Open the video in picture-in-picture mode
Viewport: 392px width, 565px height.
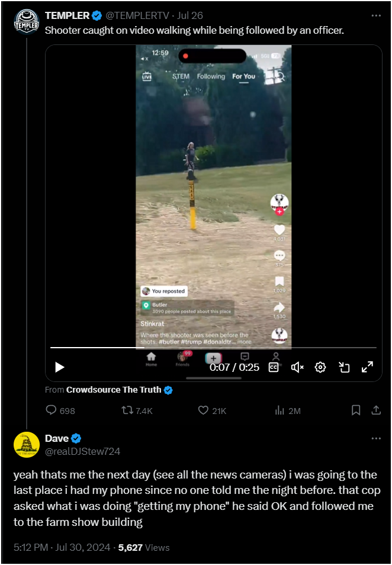coord(344,367)
